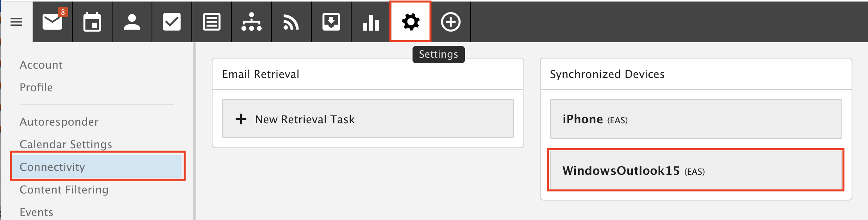Select Connectivity in the sidebar
Image resolution: width=868 pixels, height=220 pixels.
pyautogui.click(x=97, y=167)
